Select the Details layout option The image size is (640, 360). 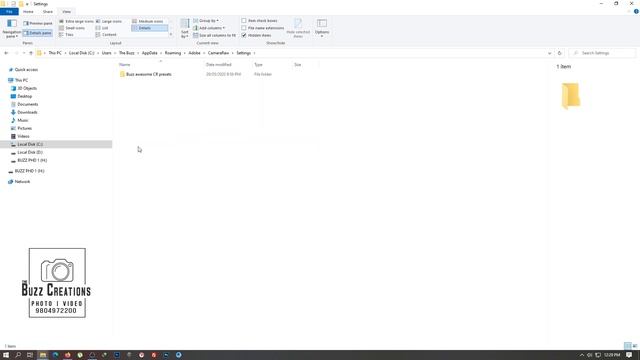(149, 28)
